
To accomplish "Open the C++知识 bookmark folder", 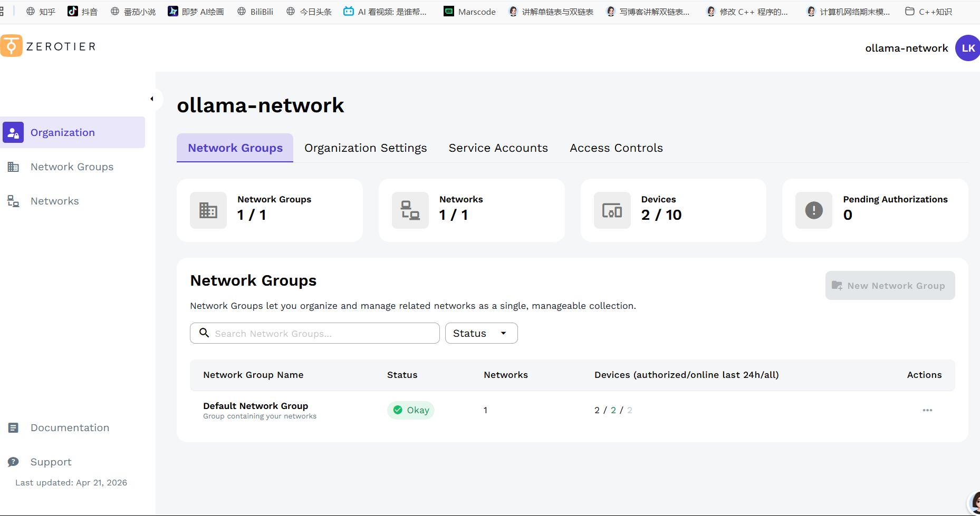I will (x=929, y=11).
